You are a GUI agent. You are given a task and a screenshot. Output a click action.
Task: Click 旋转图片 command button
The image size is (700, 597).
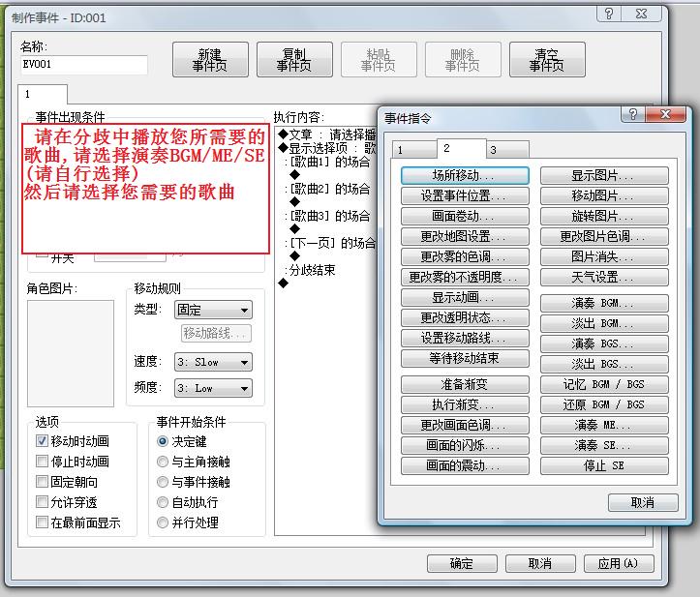(x=604, y=217)
